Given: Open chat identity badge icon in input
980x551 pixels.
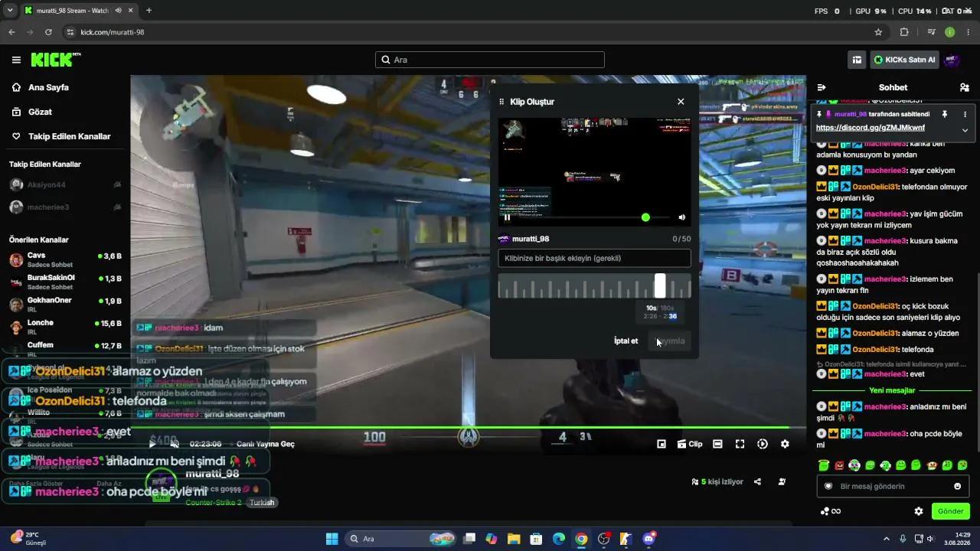Looking at the screenshot, I should (x=828, y=486).
